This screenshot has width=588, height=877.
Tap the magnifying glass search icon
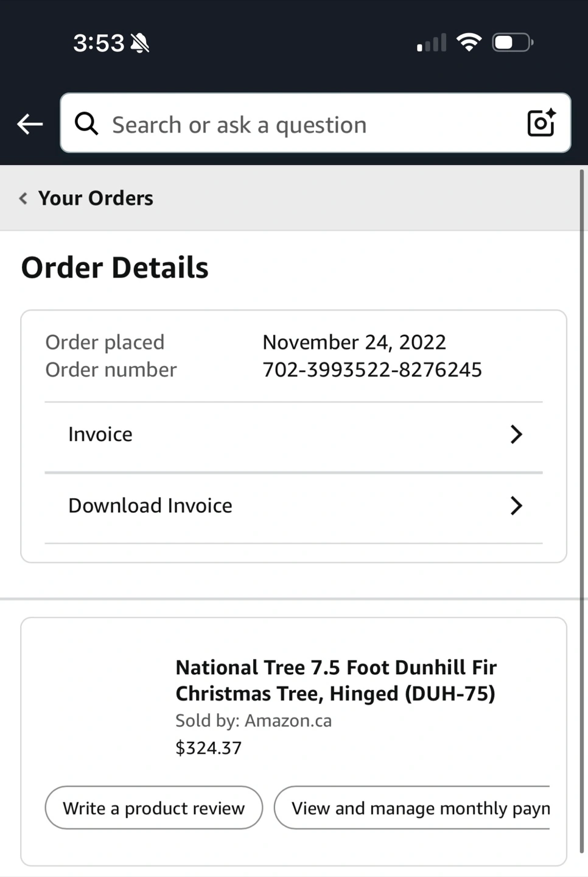coord(86,124)
